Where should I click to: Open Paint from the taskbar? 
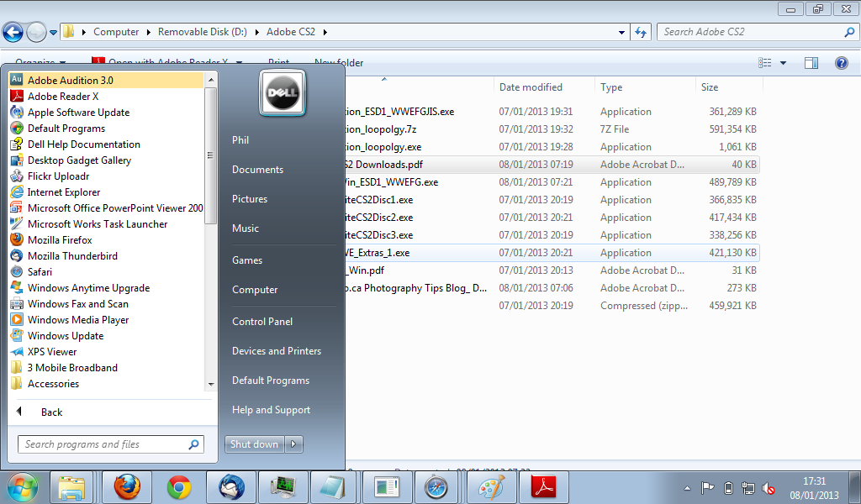(x=491, y=487)
